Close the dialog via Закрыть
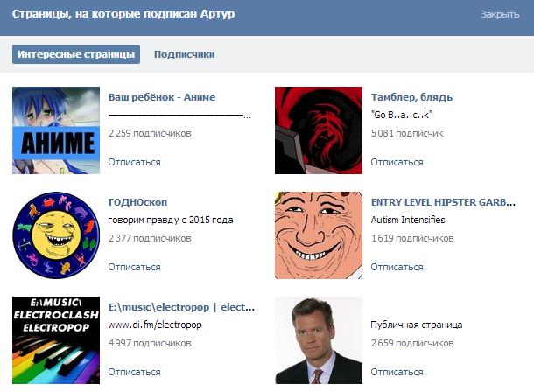534x392 pixels. 500,14
